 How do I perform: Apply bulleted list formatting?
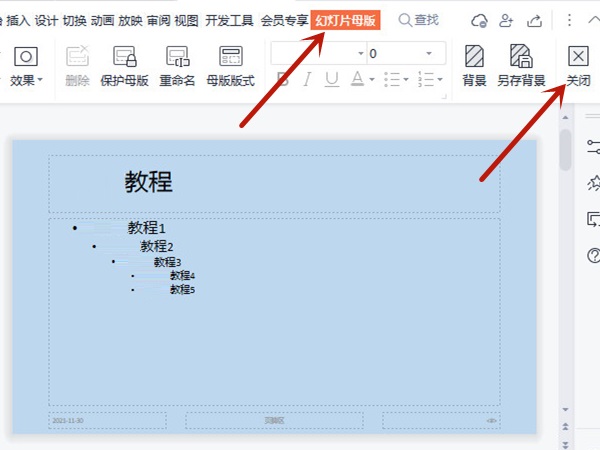392,79
